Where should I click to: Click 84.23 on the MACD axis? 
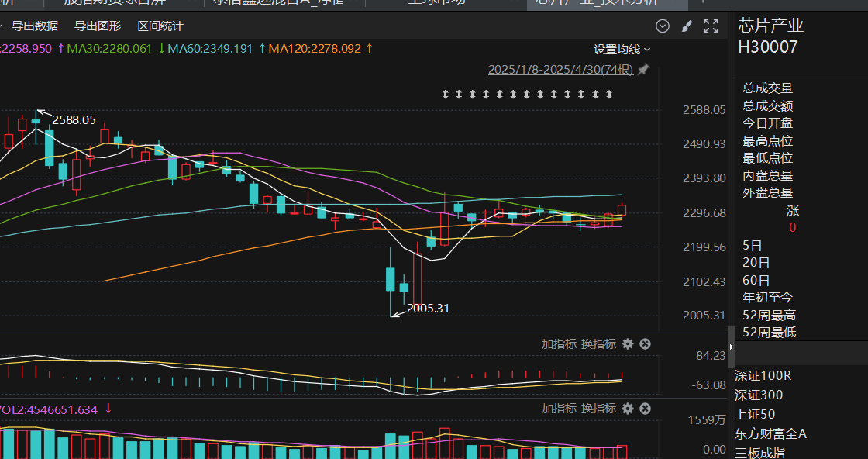(711, 355)
